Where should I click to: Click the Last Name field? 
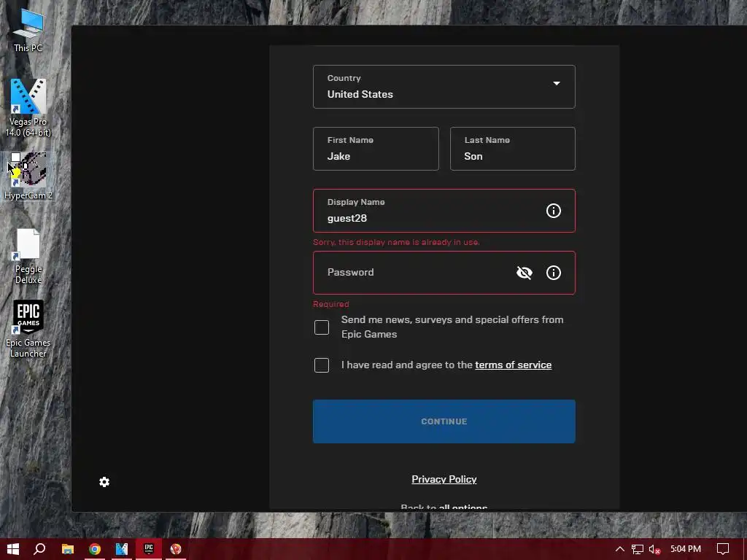click(x=513, y=149)
